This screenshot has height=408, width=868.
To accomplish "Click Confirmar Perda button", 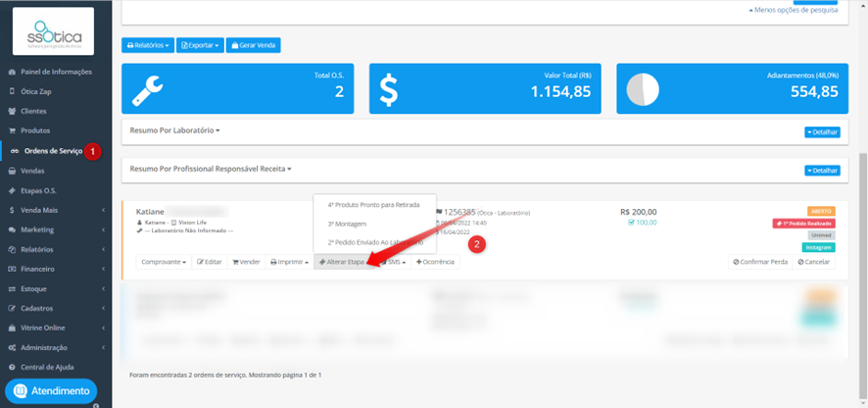I will coord(760,262).
